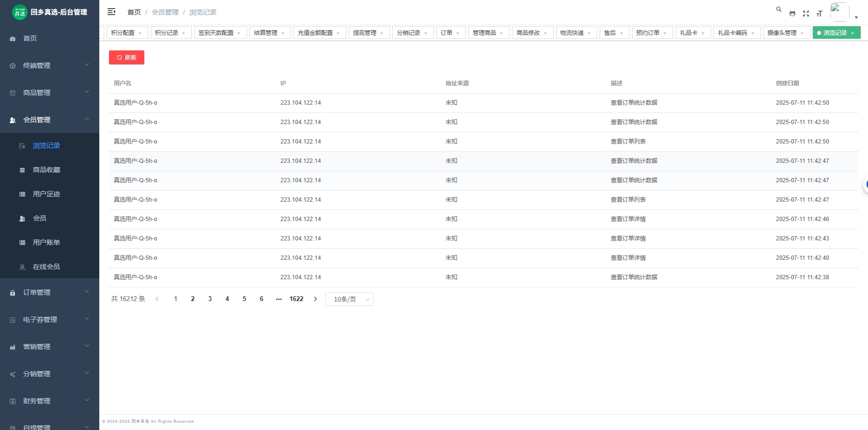Expand the 终端管理 sidebar menu
This screenshot has width=868, height=430.
tap(49, 65)
